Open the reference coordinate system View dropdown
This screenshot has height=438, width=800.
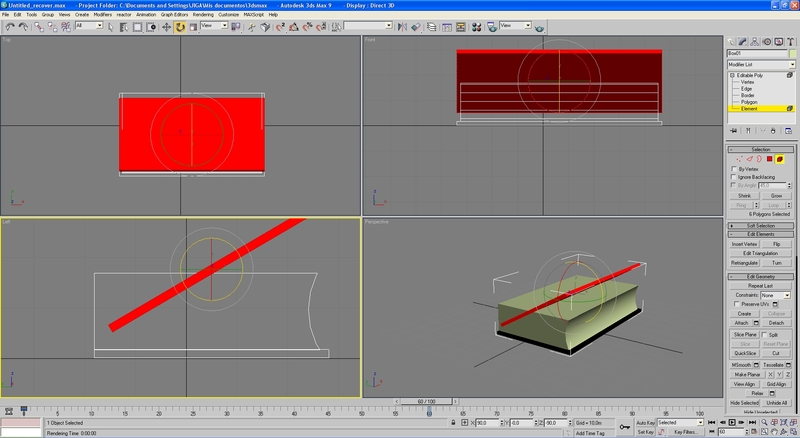coord(214,26)
